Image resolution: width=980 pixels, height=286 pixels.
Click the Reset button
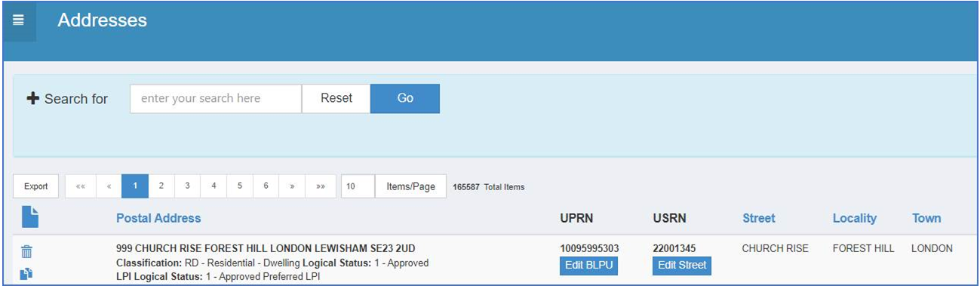pos(336,98)
